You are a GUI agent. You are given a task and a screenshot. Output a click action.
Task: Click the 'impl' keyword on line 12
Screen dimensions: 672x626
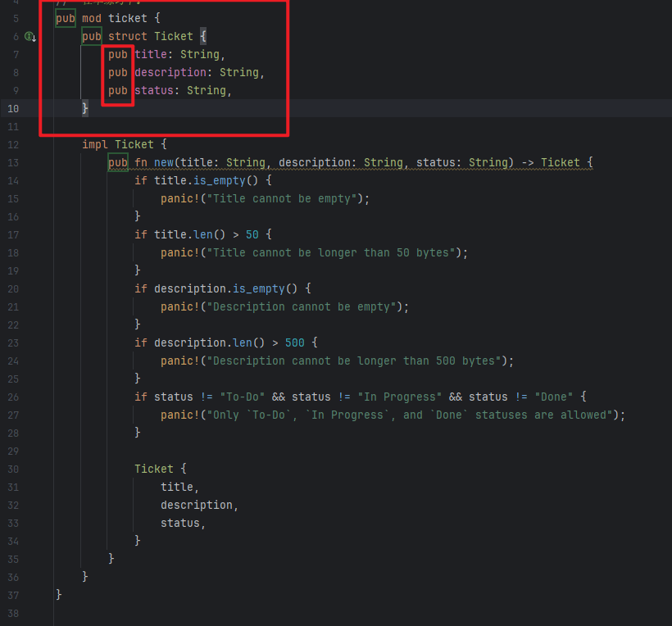pos(95,144)
